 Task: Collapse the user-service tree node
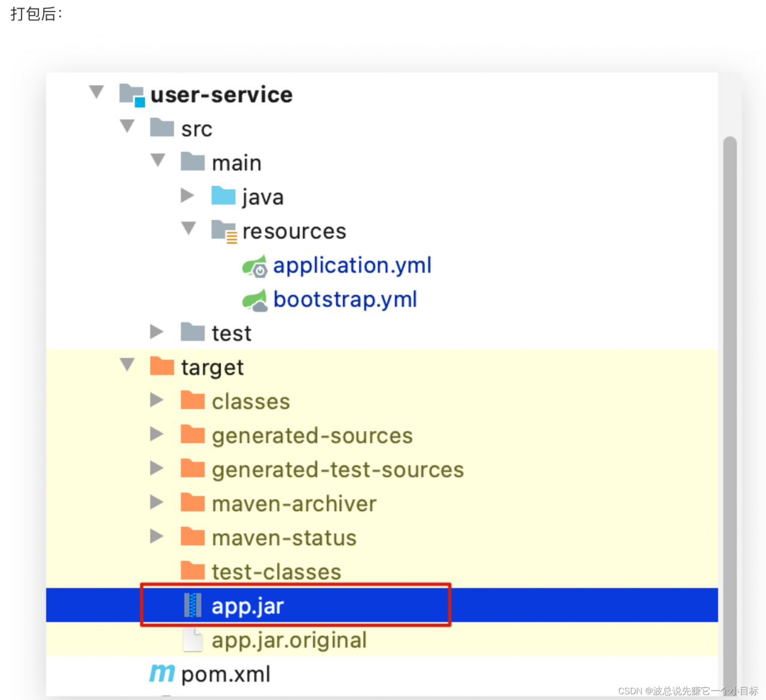coord(96,92)
